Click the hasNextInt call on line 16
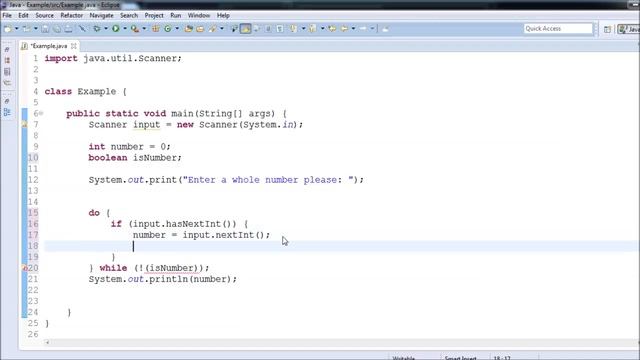 [201, 224]
